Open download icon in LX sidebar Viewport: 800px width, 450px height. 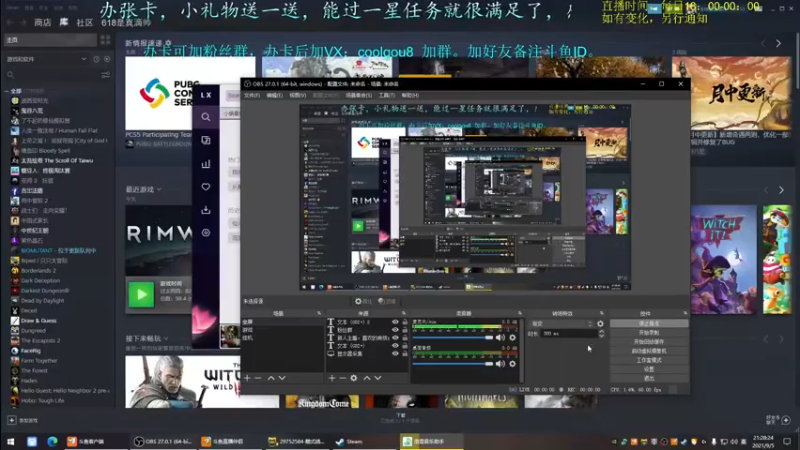coord(206,210)
